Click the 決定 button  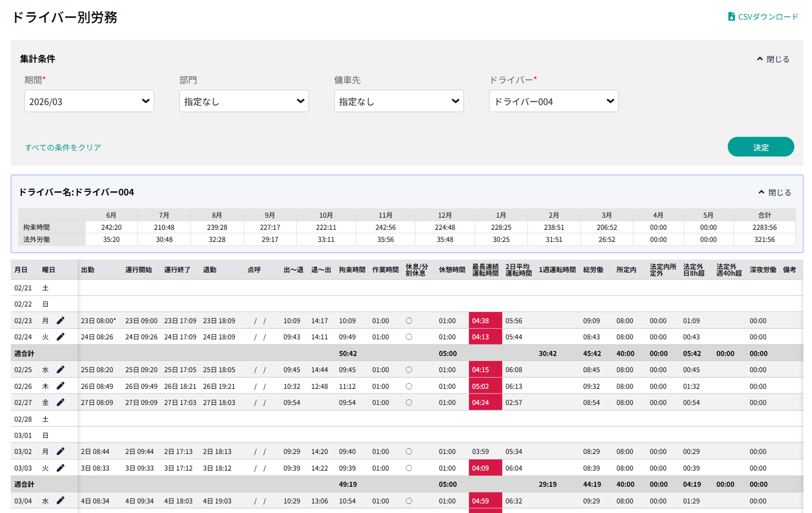pos(760,147)
